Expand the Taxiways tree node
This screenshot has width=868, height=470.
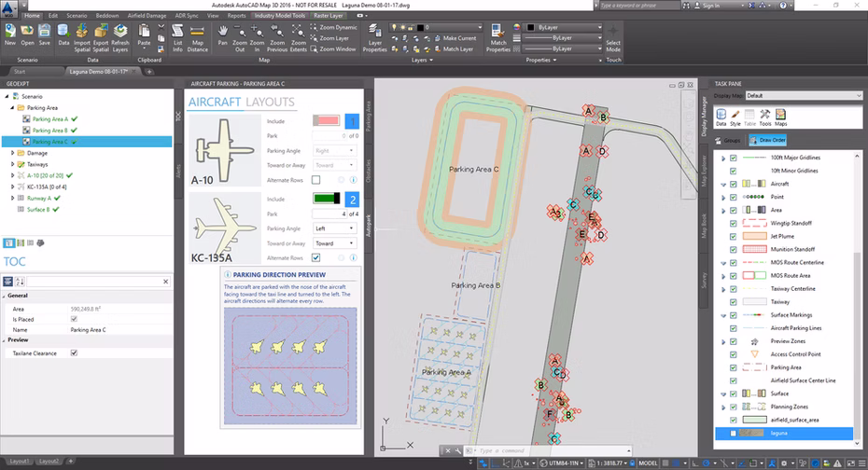(x=12, y=164)
